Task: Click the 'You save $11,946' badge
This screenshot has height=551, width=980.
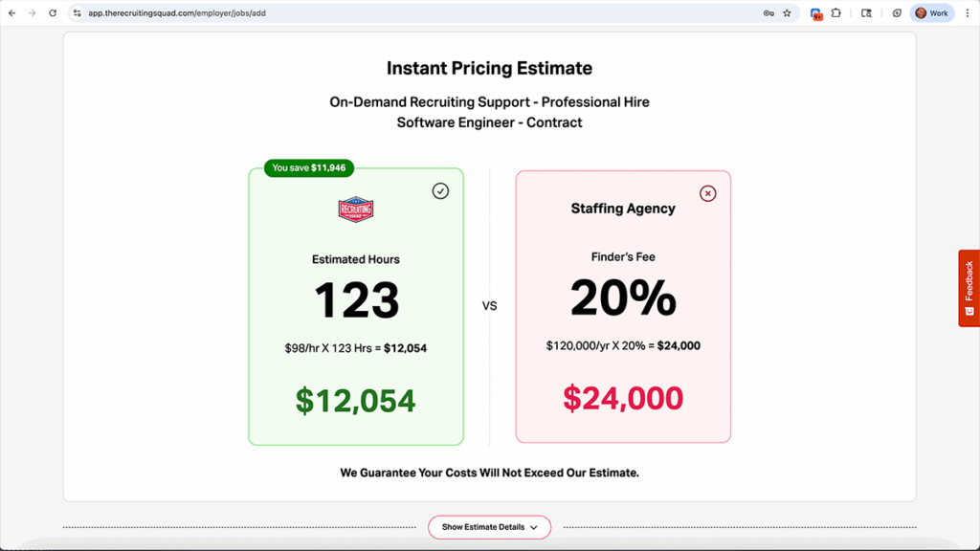Action: coord(308,167)
